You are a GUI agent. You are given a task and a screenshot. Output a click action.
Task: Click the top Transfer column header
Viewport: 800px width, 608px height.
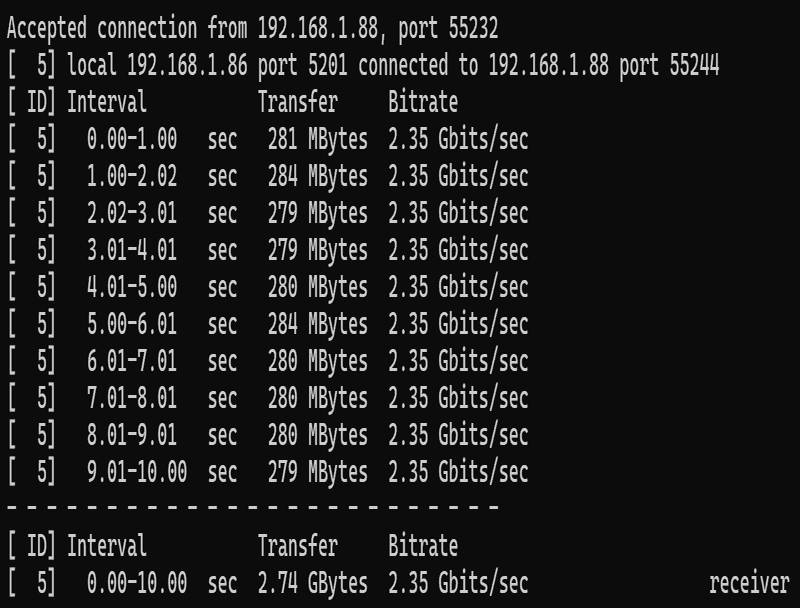pos(297,102)
